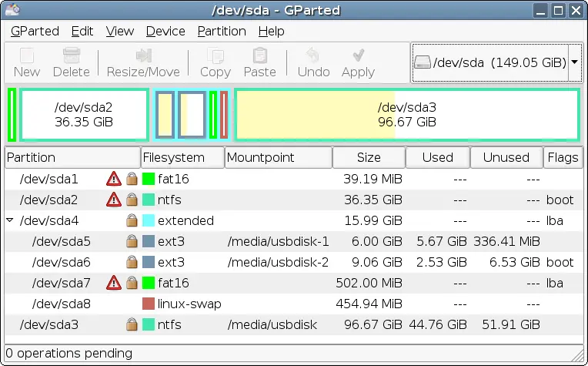Select the red linux-swap block in disk map

click(224, 115)
